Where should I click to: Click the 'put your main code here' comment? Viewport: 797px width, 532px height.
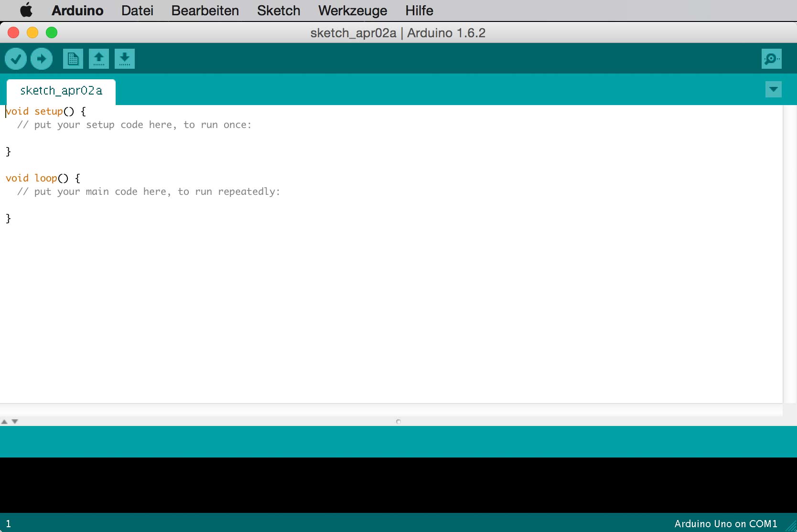point(149,192)
